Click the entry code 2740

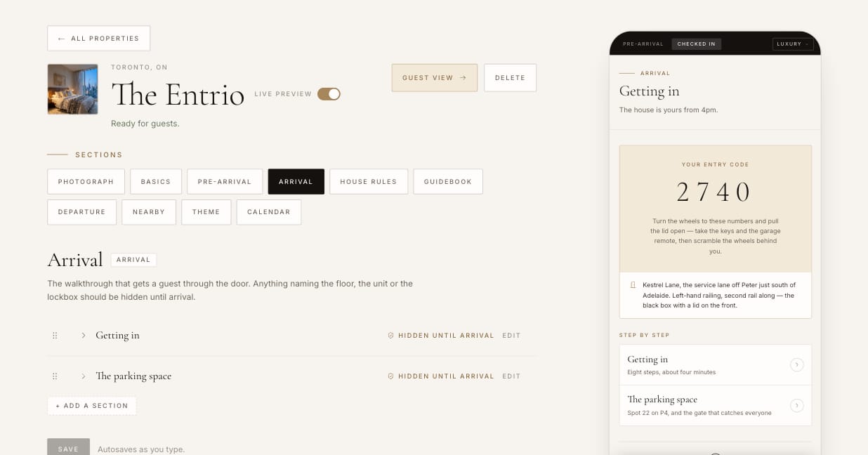point(715,192)
